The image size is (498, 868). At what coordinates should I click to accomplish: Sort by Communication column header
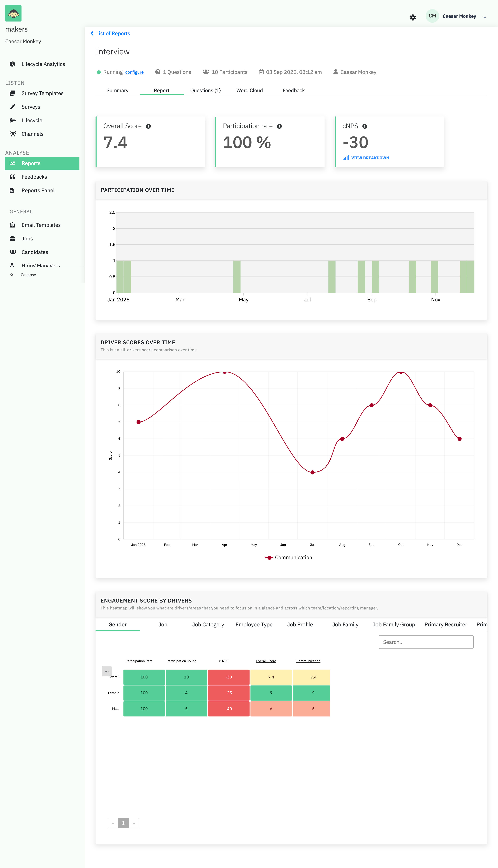coord(308,661)
